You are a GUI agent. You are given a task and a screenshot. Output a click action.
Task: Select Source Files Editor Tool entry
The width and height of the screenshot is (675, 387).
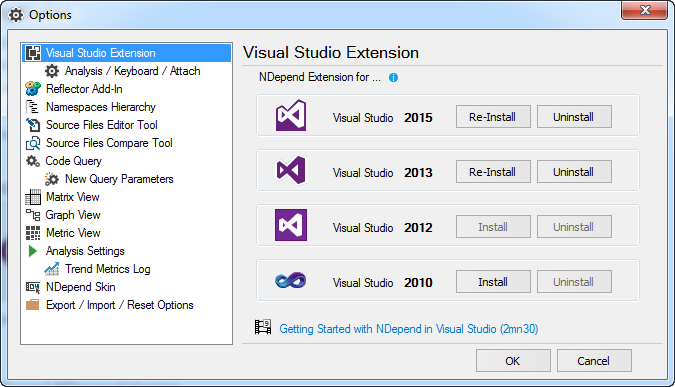coord(102,125)
